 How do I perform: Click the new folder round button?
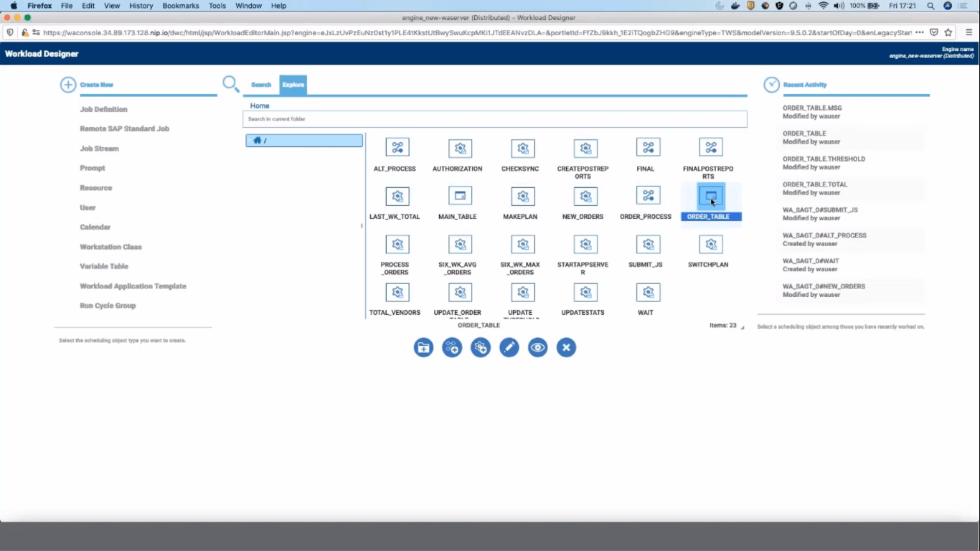(423, 348)
